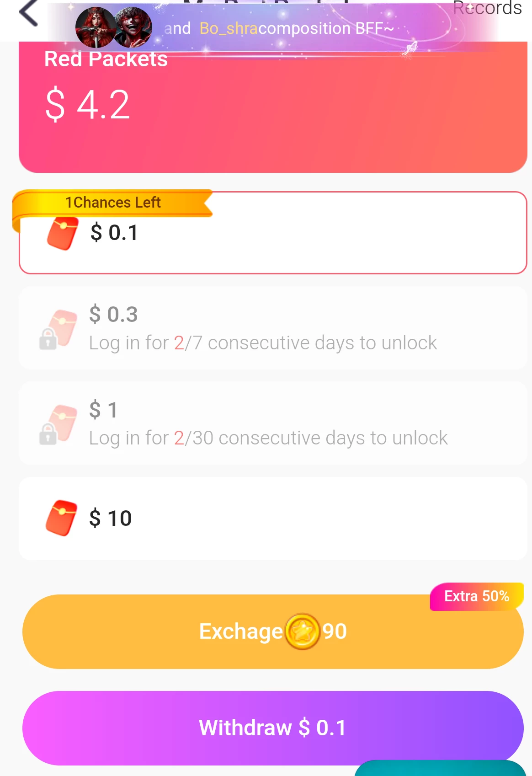Viewport: 532px width, 776px height.
Task: Tap the red-haired woman avatar in banner
Action: point(96,28)
